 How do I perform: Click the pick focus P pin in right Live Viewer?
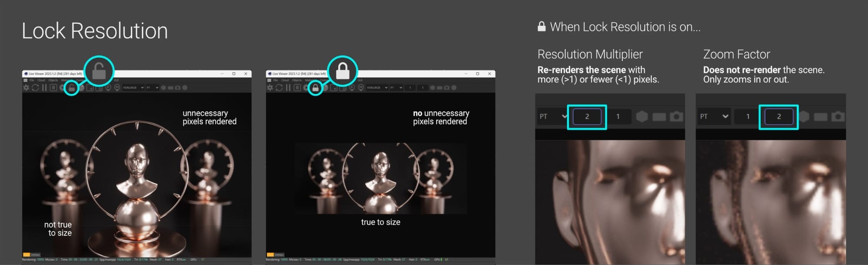(352, 88)
